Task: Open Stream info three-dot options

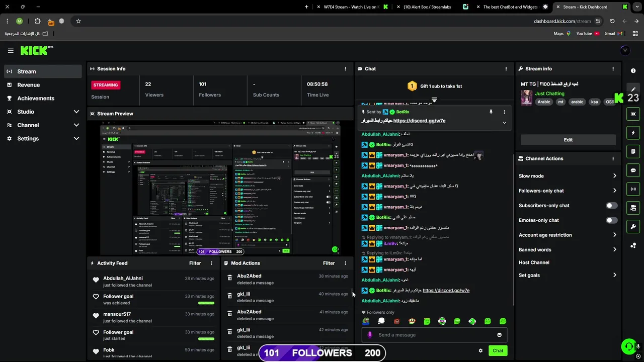Action: 613,69
